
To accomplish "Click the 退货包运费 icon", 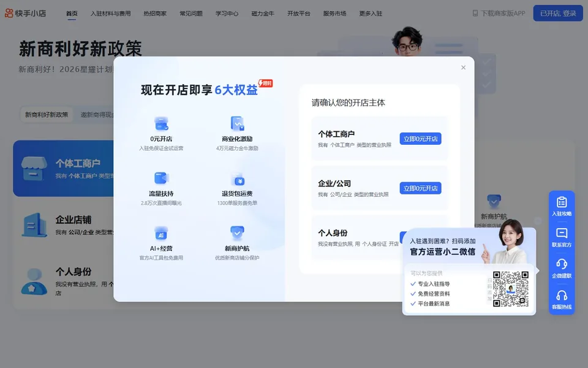I will [238, 179].
